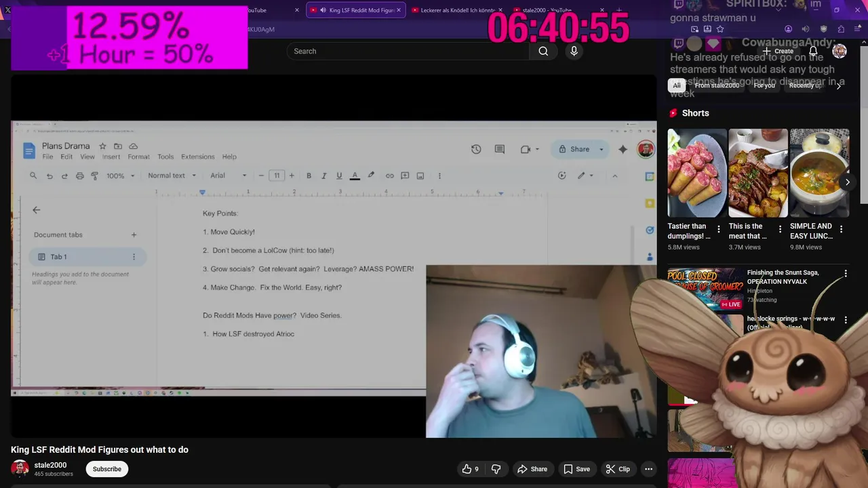The height and width of the screenshot is (488, 868).
Task: Open the 'POOL CLOSED' live video thumbnail
Action: 705,289
